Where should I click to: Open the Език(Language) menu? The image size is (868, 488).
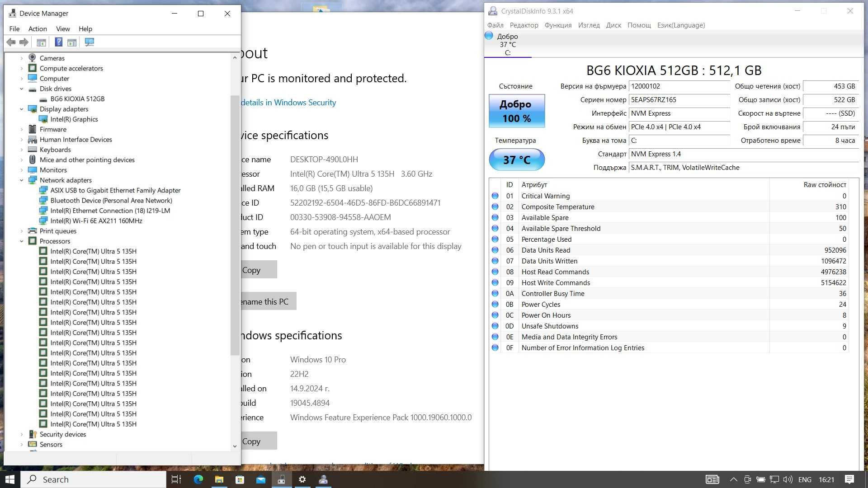point(681,25)
